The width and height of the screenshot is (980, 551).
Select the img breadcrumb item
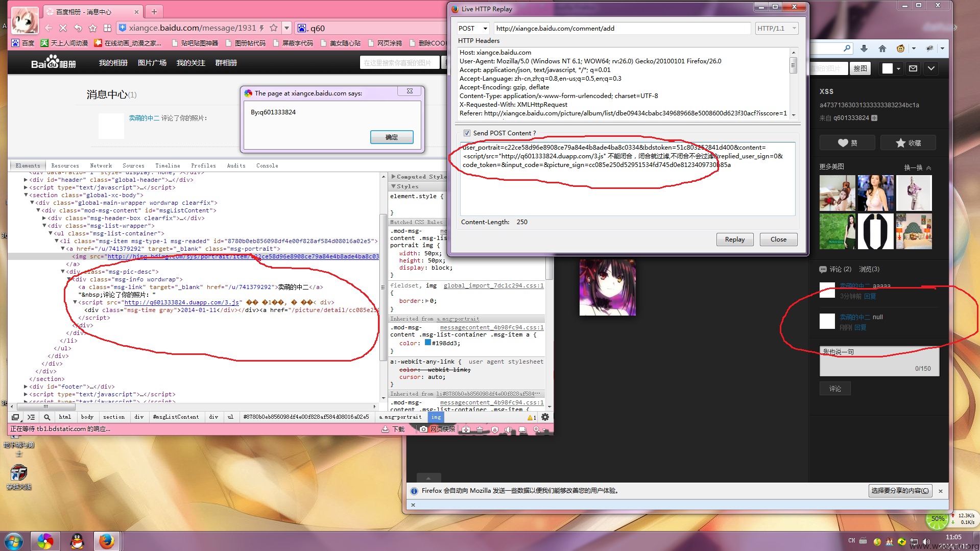[436, 417]
